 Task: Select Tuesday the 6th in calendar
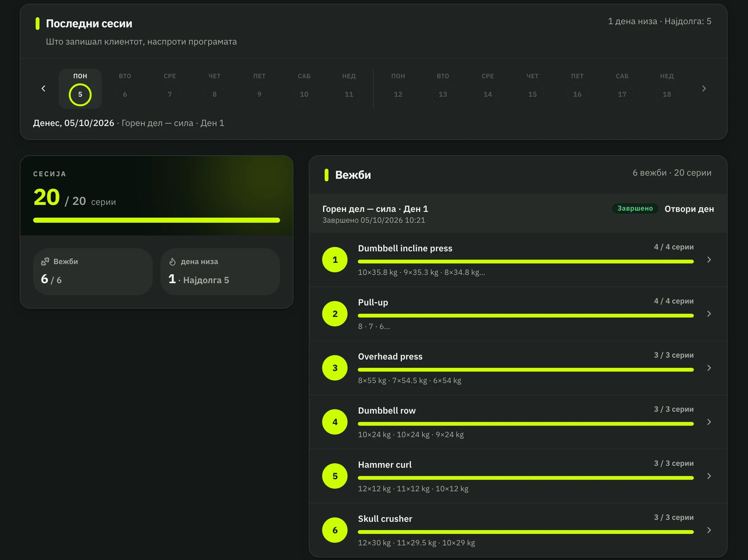point(125,89)
